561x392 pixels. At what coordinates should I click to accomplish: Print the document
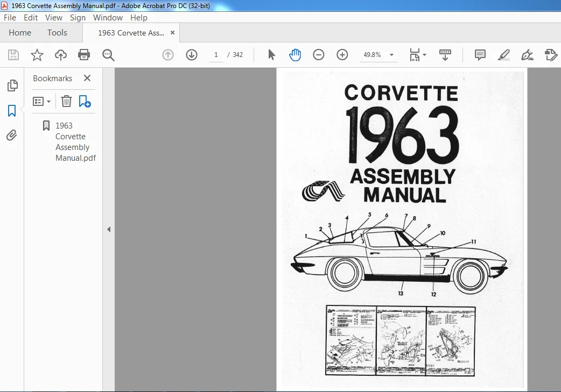[84, 55]
